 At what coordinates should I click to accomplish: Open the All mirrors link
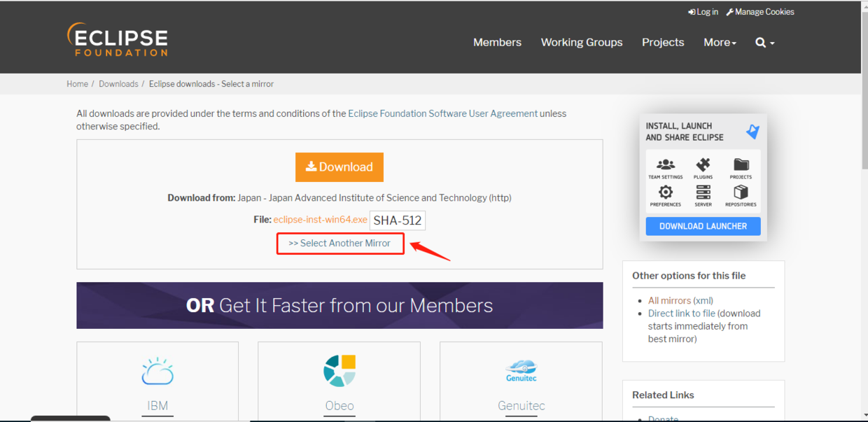pyautogui.click(x=669, y=300)
